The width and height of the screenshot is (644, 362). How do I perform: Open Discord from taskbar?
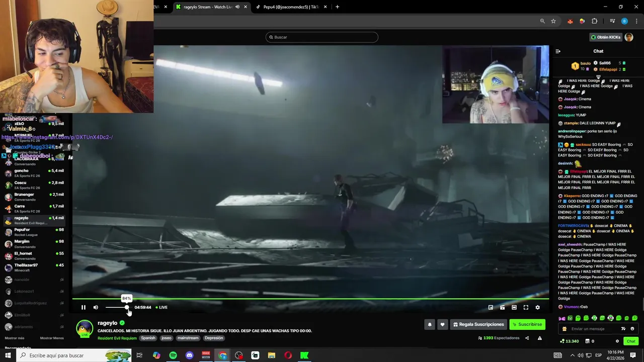coord(190,355)
